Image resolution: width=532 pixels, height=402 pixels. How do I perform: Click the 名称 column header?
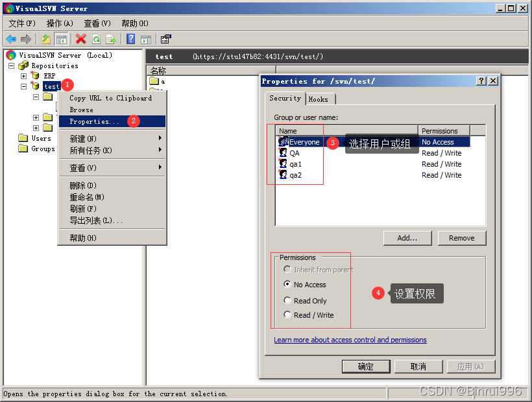[x=211, y=71]
